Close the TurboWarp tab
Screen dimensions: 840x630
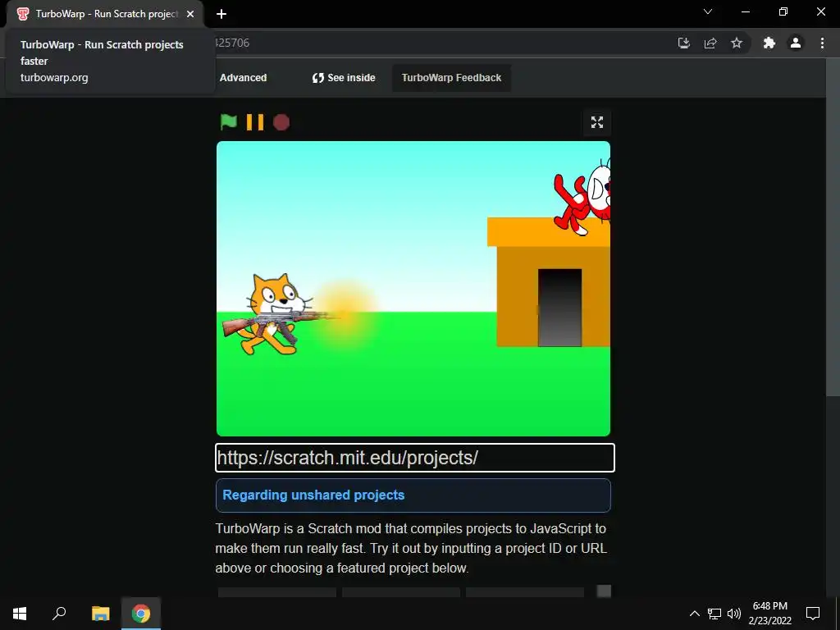[190, 14]
